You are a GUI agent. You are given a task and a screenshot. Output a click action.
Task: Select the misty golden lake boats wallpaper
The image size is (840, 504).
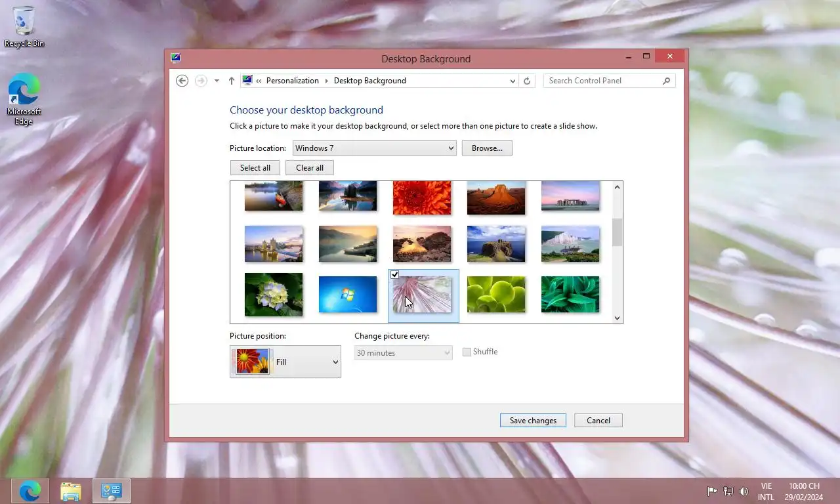[348, 243]
